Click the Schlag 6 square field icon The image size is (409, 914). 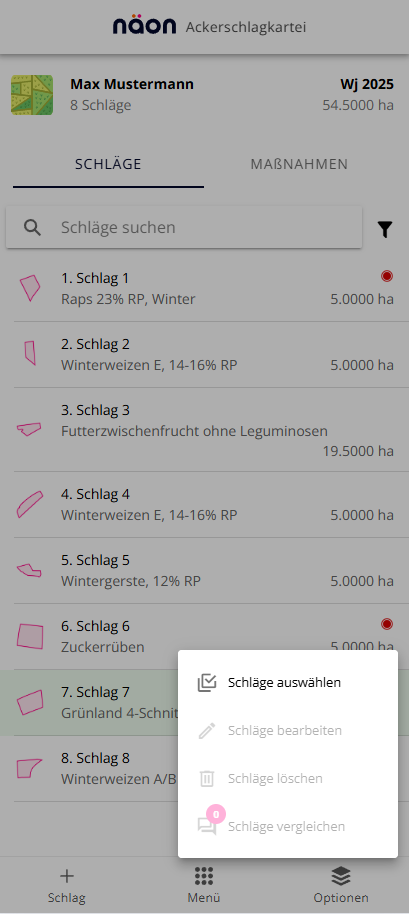coord(30,636)
